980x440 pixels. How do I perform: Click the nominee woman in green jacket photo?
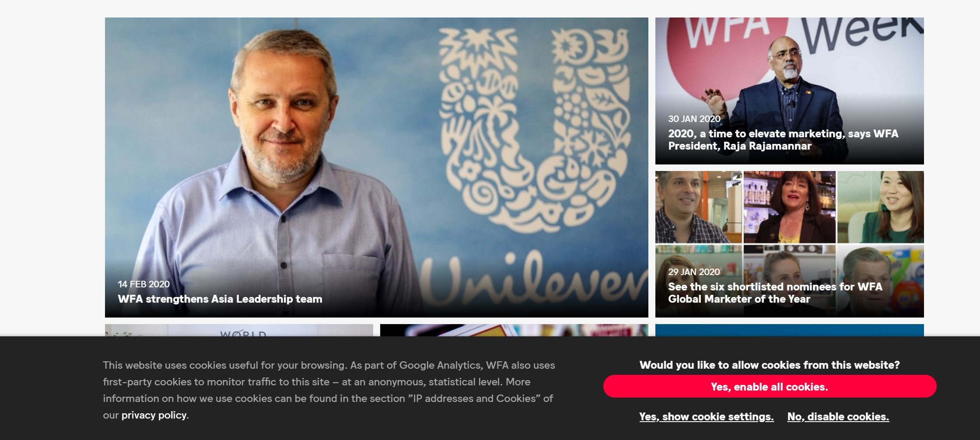pos(881,207)
